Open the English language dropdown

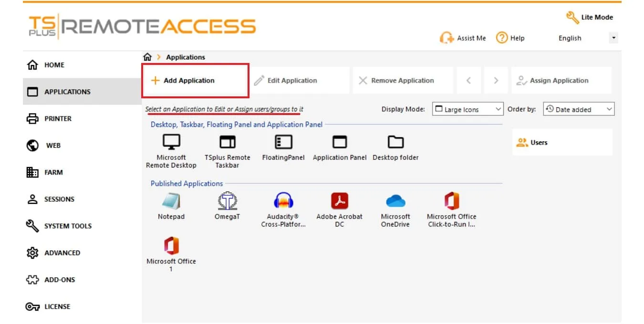[587, 38]
